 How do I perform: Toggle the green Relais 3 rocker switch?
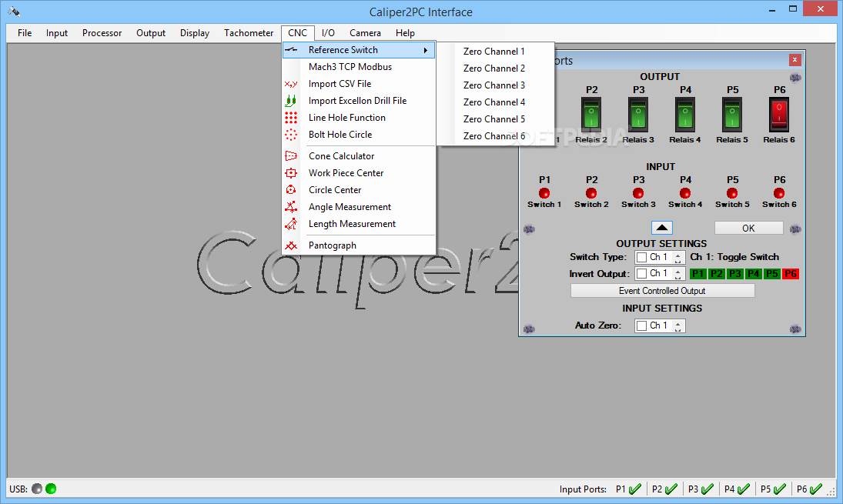click(x=638, y=115)
